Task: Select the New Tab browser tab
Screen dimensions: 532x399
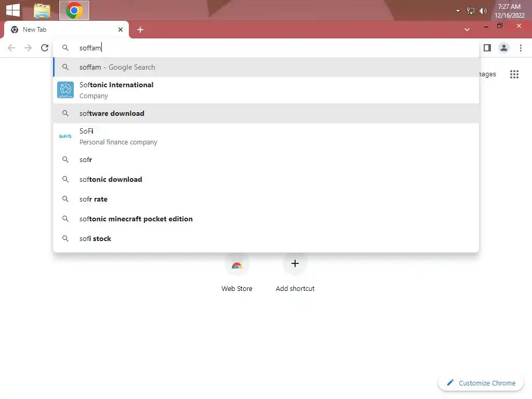Action: point(66,30)
